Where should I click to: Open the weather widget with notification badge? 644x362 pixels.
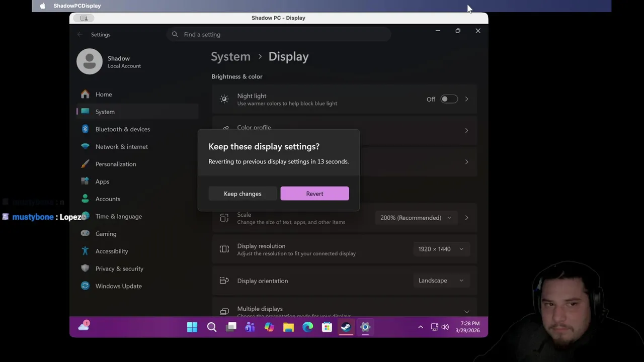(84, 326)
